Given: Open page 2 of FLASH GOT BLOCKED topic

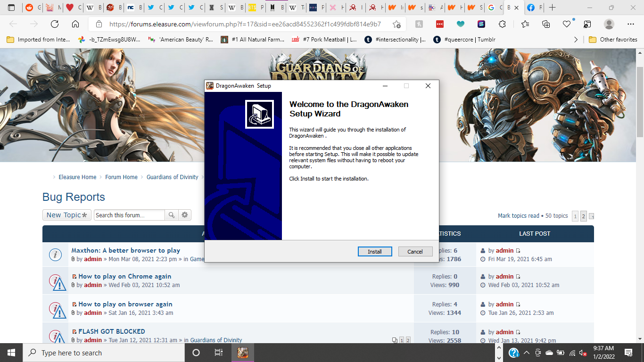Looking at the screenshot, I should tap(408, 340).
